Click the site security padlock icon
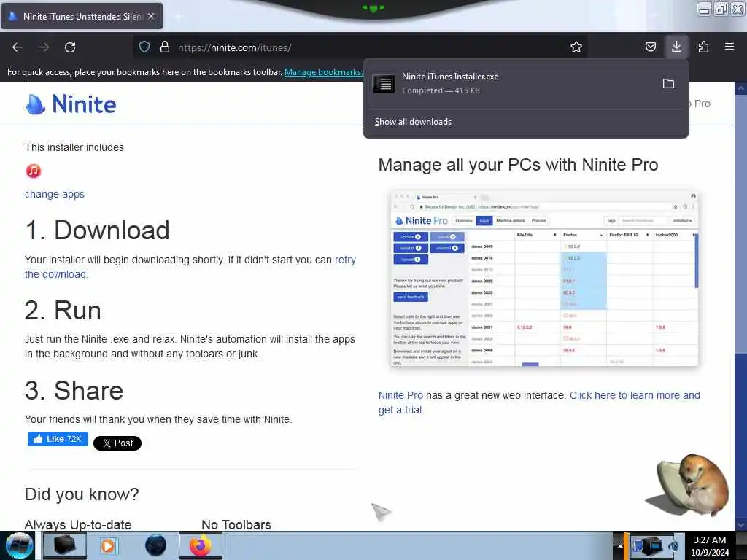Viewport: 747px width, 560px height. (x=165, y=47)
